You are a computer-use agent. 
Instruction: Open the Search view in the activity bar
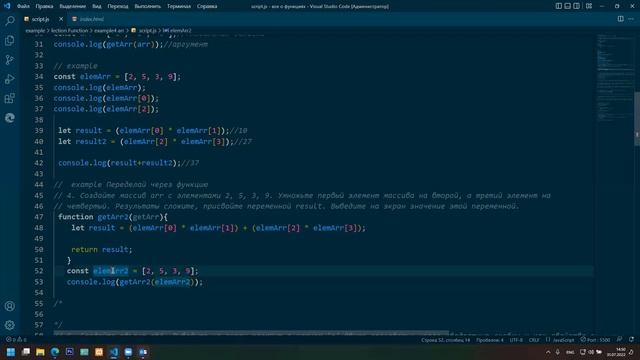[x=9, y=20]
